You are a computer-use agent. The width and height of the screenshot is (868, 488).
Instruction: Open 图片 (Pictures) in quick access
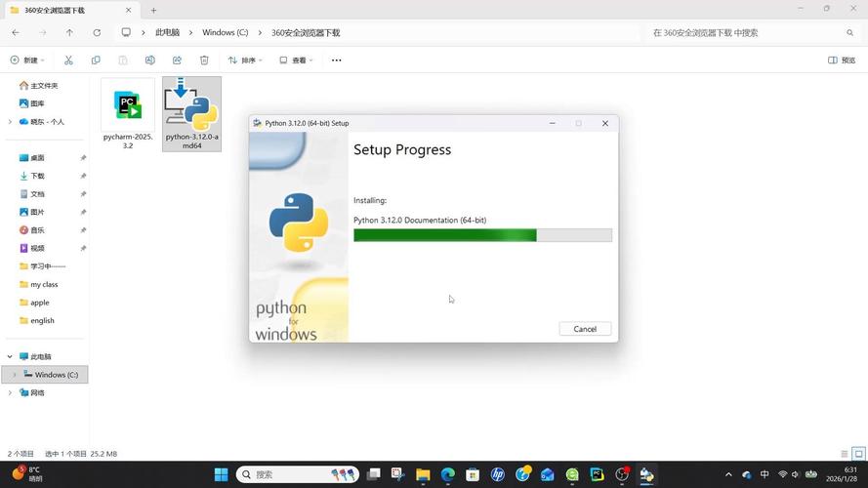pos(31,212)
